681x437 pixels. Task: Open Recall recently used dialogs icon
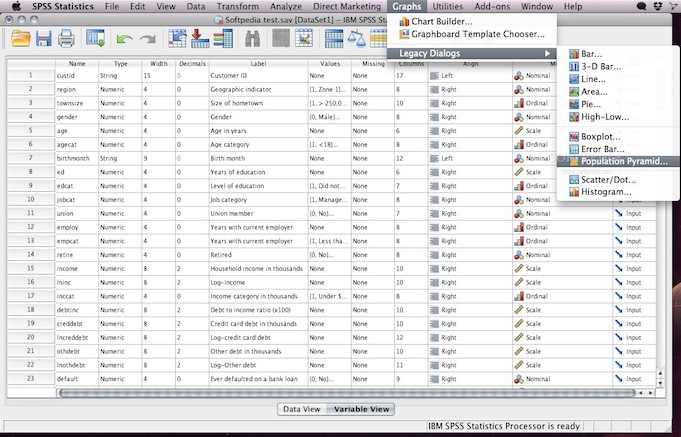96,38
